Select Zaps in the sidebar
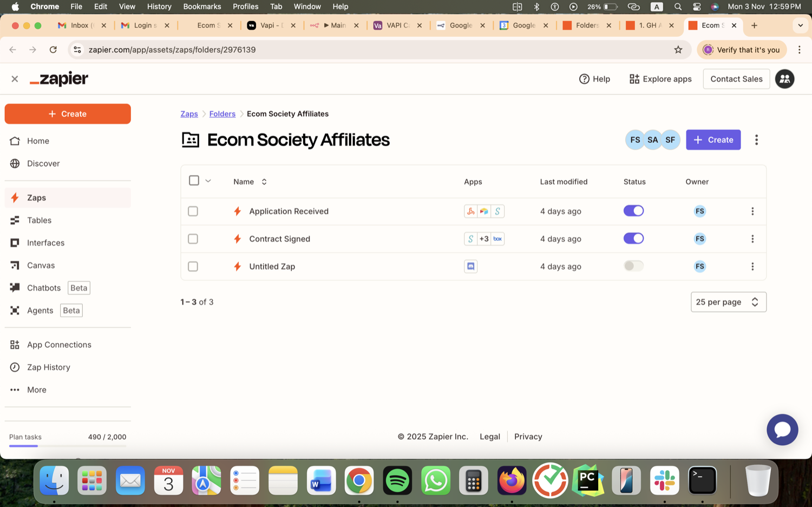Screen dimensions: 812x507 click(x=68, y=197)
